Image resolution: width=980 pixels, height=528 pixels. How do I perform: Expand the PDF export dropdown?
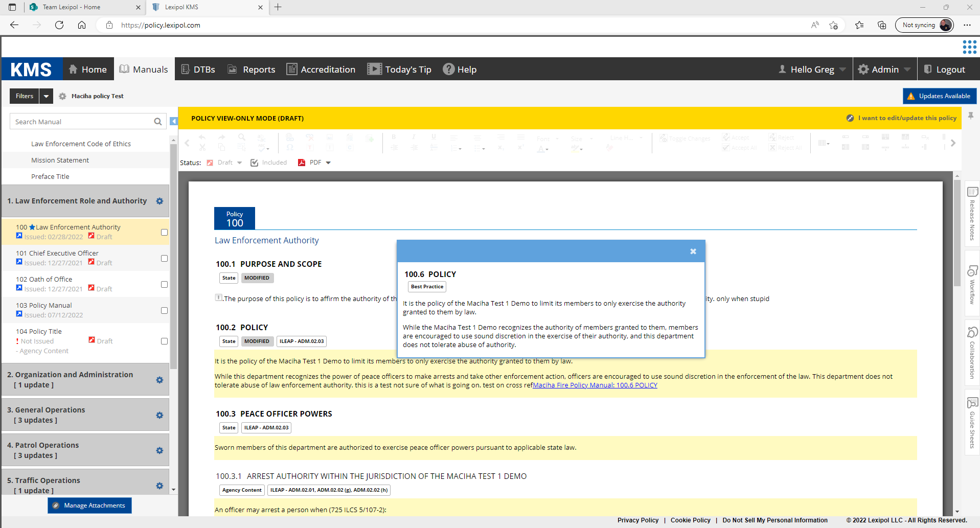pyautogui.click(x=328, y=163)
